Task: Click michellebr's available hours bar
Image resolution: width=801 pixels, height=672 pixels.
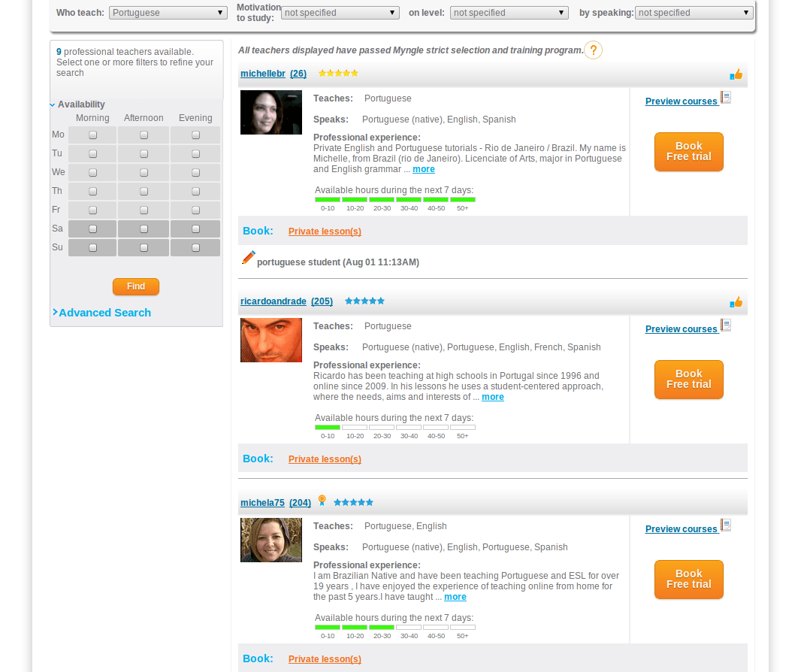Action: pyautogui.click(x=395, y=200)
